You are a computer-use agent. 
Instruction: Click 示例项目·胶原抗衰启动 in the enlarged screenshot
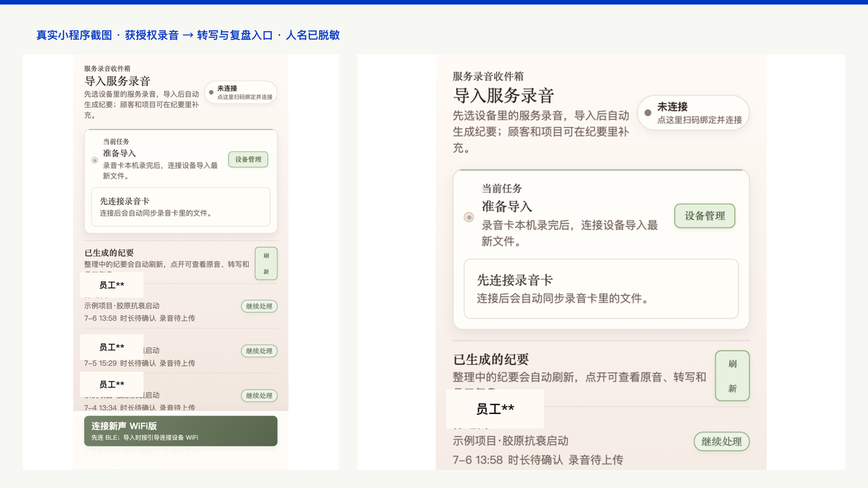tap(511, 441)
